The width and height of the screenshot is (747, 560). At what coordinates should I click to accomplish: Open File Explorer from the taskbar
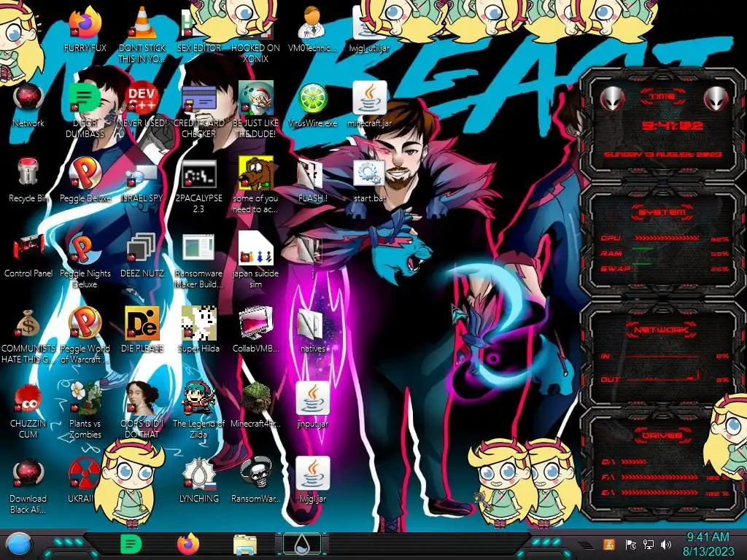(x=245, y=545)
